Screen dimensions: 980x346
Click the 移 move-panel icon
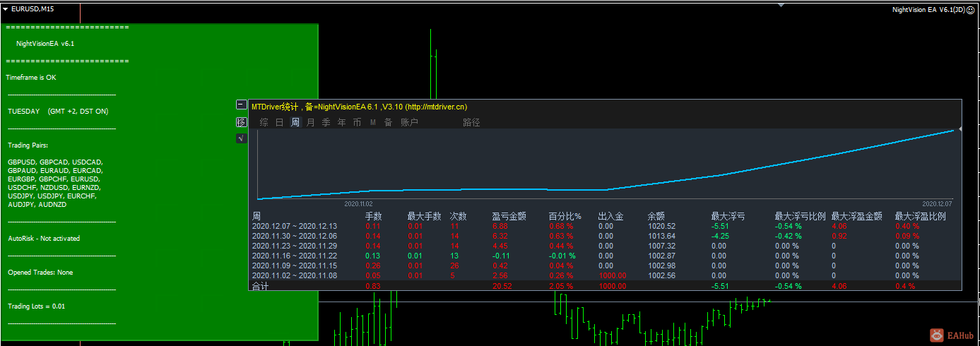[x=241, y=121]
